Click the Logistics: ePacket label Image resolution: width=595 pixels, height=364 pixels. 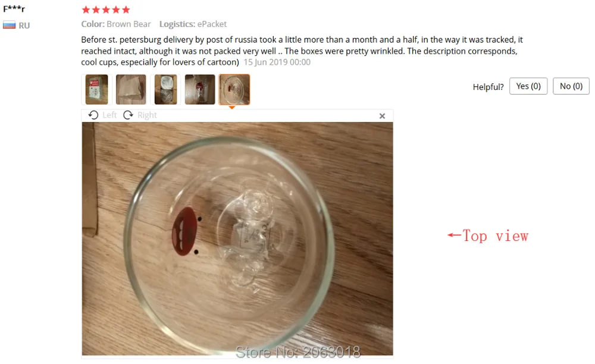(193, 24)
